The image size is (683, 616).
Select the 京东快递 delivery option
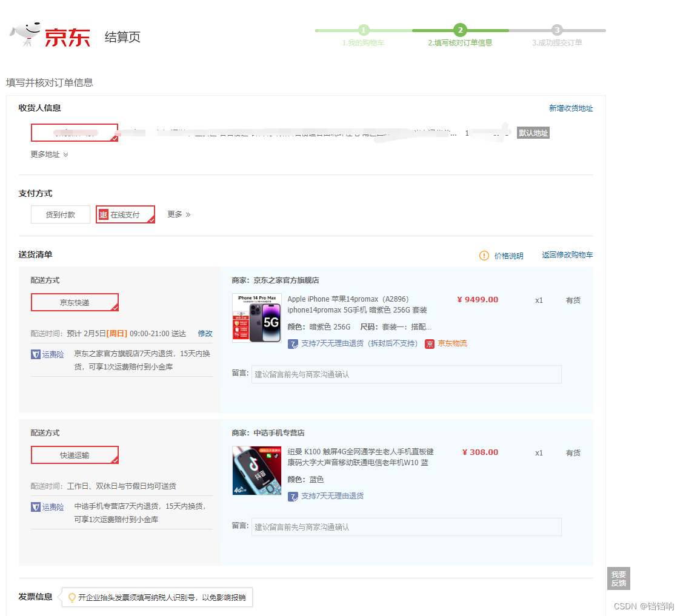75,303
